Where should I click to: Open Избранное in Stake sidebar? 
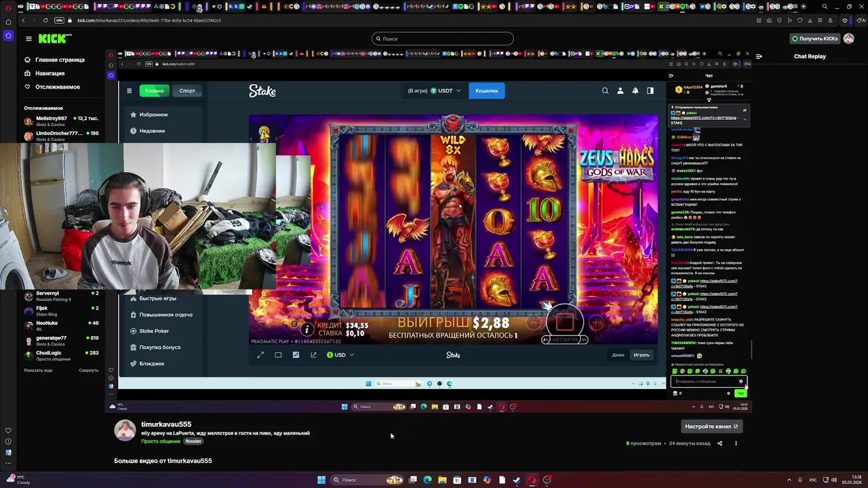click(149, 115)
